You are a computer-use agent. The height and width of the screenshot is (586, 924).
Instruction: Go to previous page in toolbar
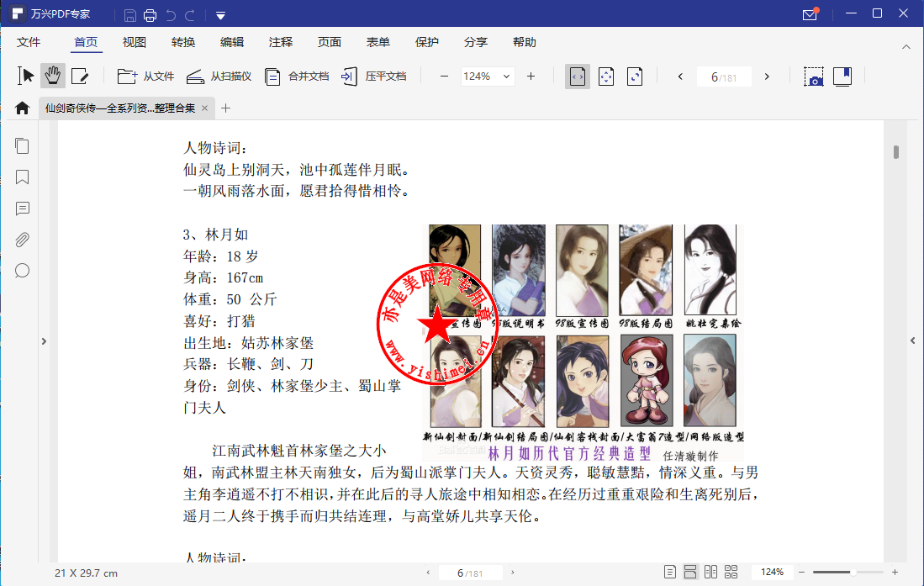point(681,77)
